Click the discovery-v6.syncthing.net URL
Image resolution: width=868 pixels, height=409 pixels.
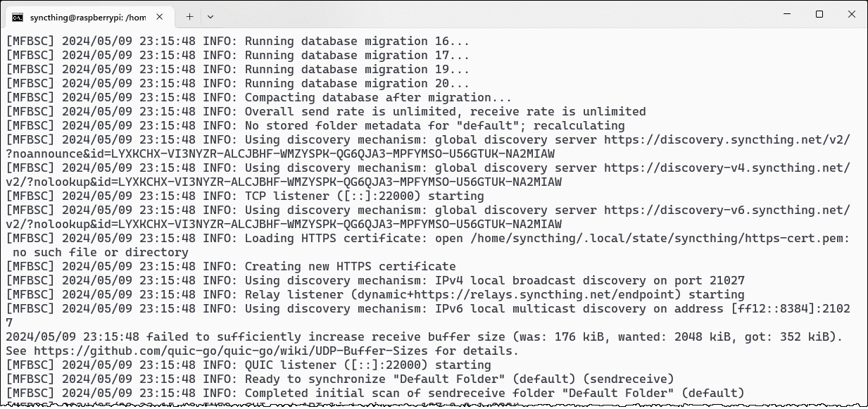[x=727, y=210]
